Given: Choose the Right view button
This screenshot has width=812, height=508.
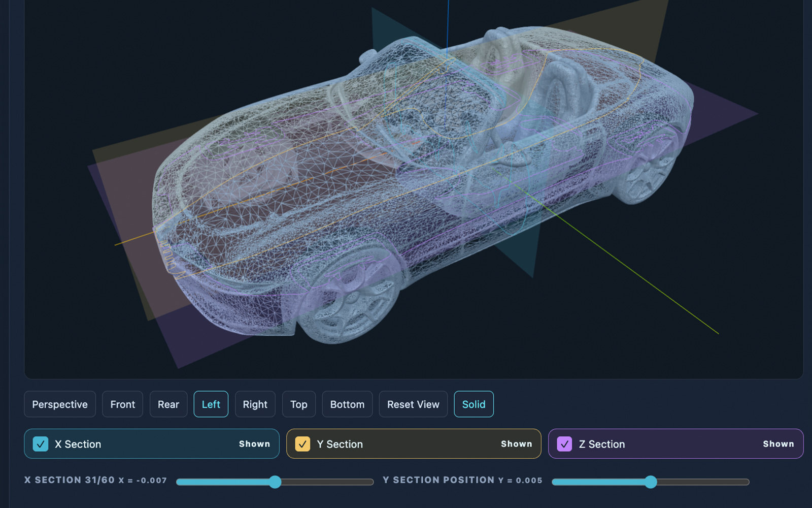Looking at the screenshot, I should (255, 404).
